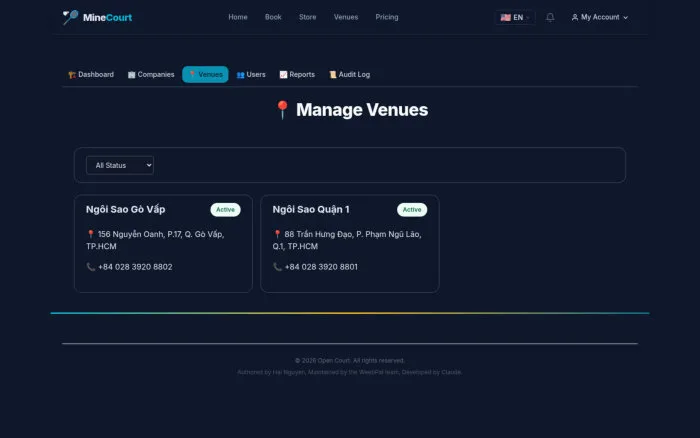The image size is (700, 438).
Task: Go to Home in top navigation
Action: [238, 17]
